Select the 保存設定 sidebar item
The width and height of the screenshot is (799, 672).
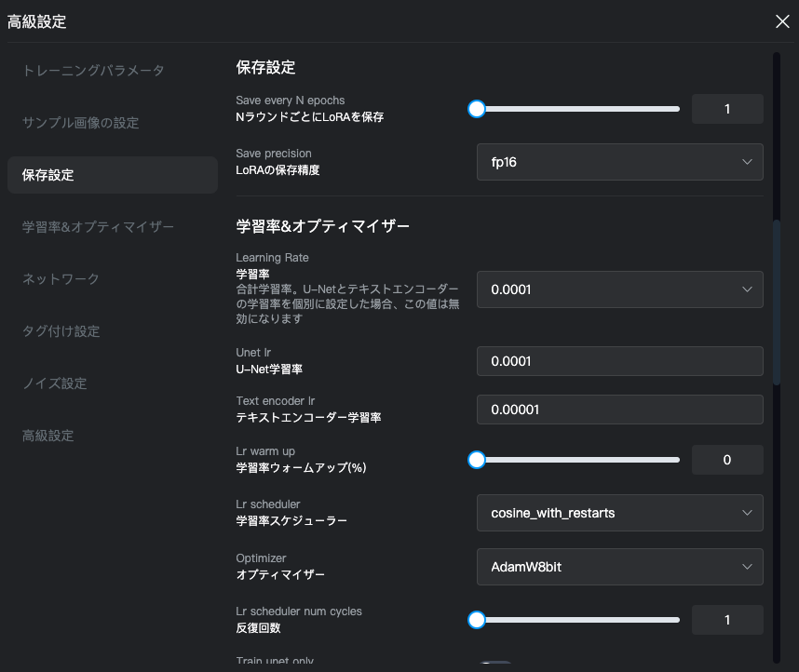point(113,175)
